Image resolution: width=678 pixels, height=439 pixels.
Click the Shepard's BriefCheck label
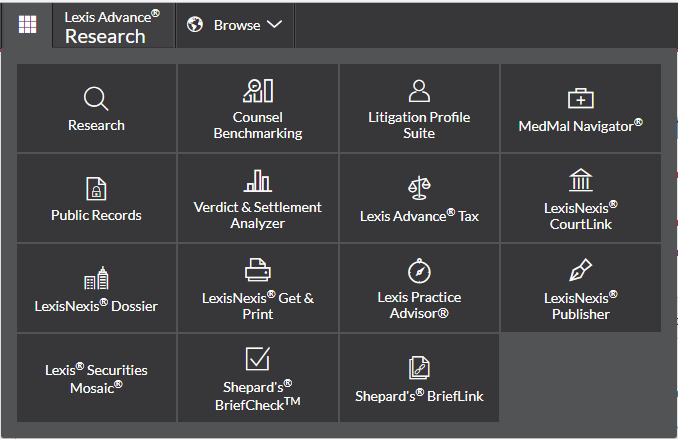(x=258, y=396)
